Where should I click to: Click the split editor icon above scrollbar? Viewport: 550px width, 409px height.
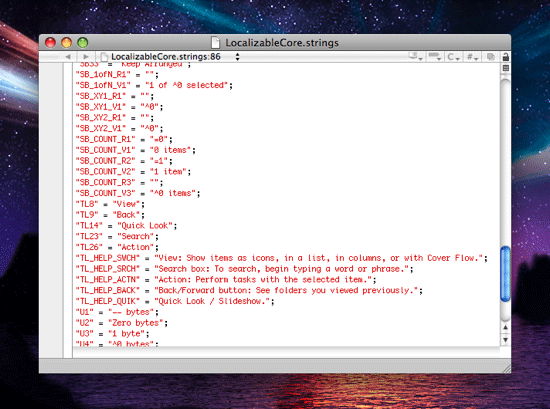pyautogui.click(x=505, y=68)
